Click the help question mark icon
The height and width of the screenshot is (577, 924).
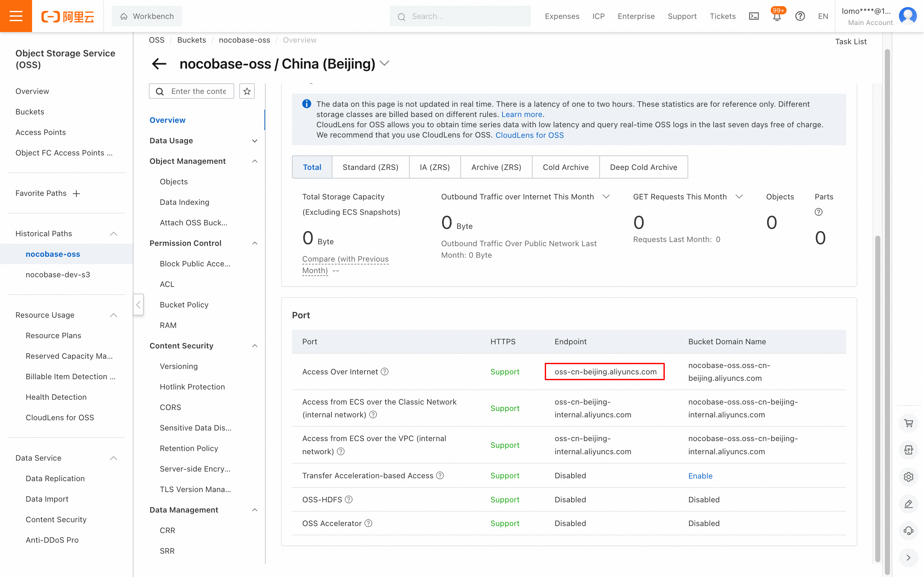800,16
